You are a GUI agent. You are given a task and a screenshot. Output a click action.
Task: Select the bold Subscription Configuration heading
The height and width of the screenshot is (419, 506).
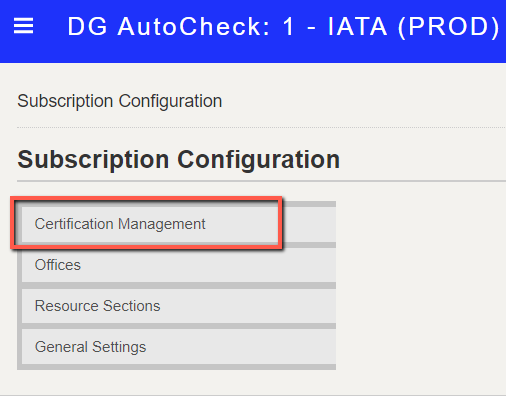pos(179,160)
